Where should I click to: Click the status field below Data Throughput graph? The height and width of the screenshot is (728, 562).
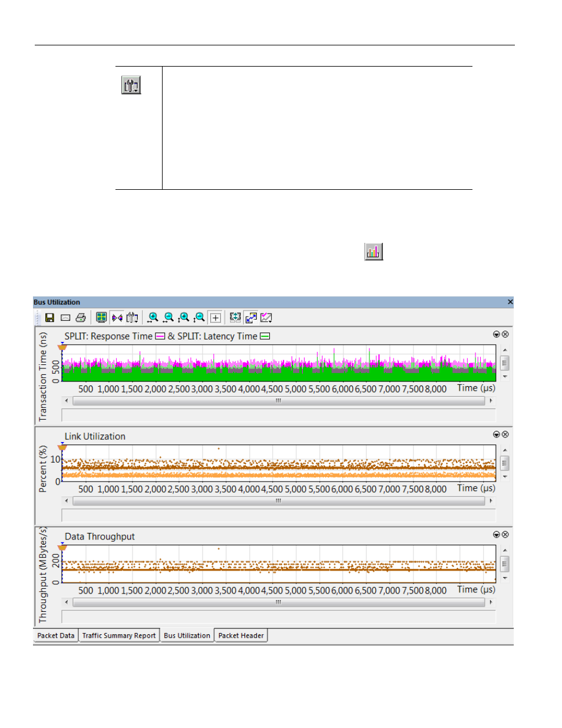pos(279,617)
